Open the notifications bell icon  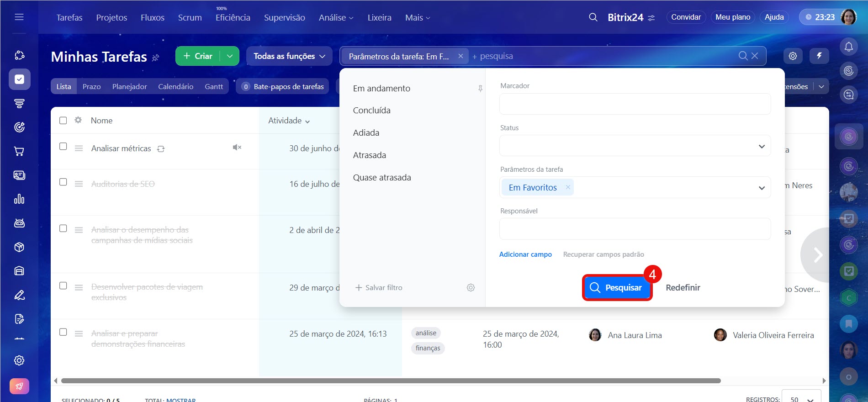[848, 47]
